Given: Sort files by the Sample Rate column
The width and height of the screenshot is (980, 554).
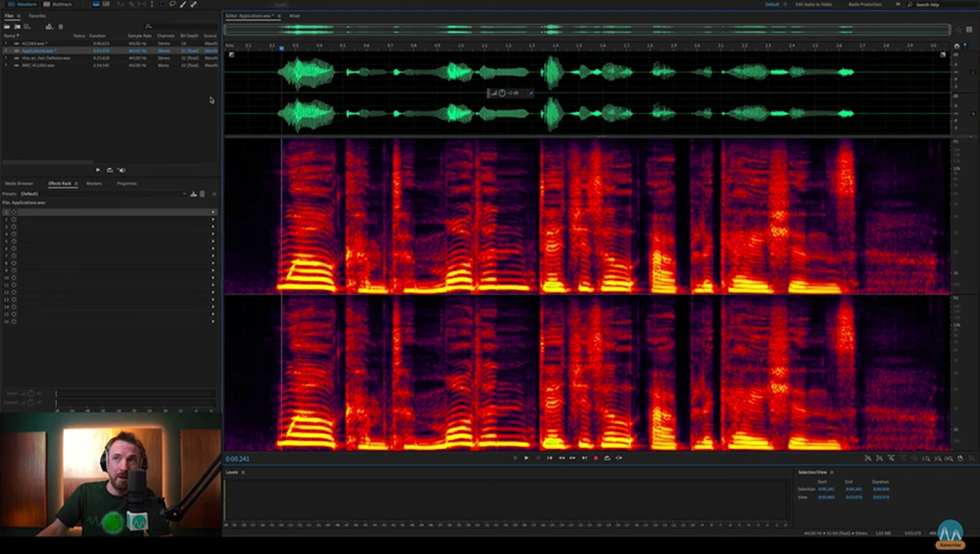Looking at the screenshot, I should 140,36.
